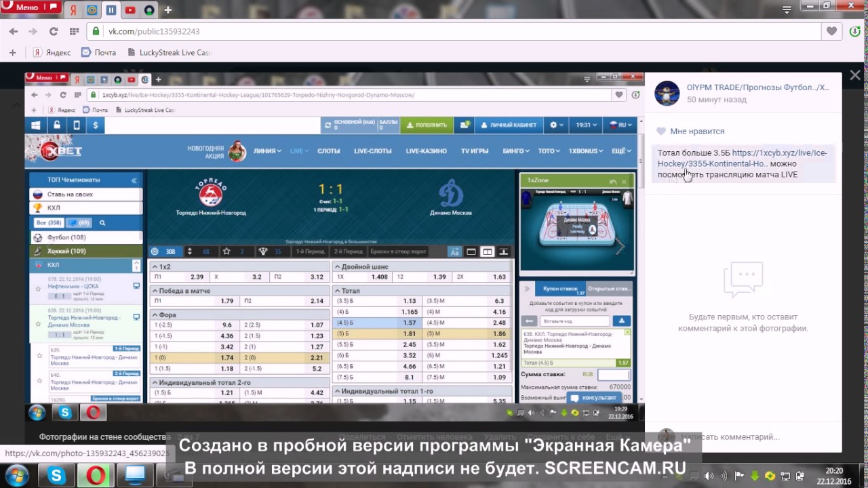Open TV ИГРЫ menu item in photo
Viewport: 868px width, 488px height.
click(x=475, y=151)
